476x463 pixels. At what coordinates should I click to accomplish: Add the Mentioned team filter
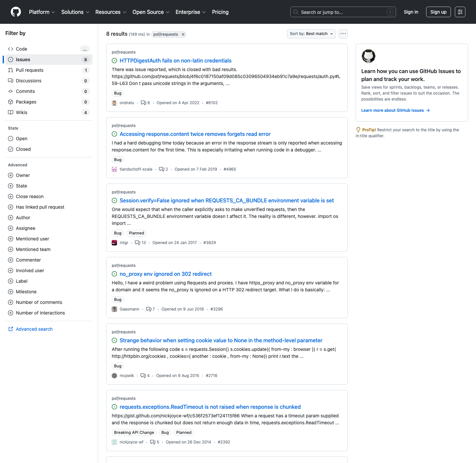point(49,249)
